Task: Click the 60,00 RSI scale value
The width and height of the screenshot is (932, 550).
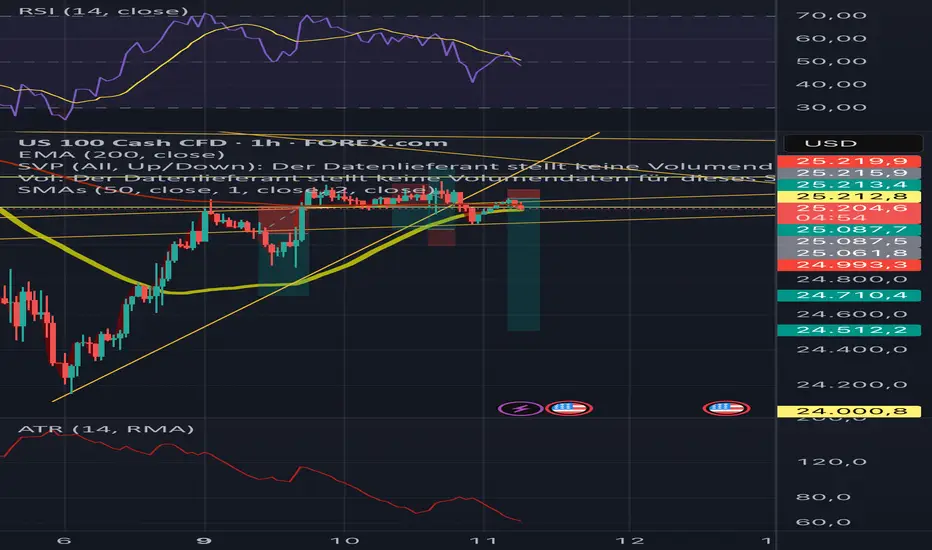Action: tap(830, 39)
